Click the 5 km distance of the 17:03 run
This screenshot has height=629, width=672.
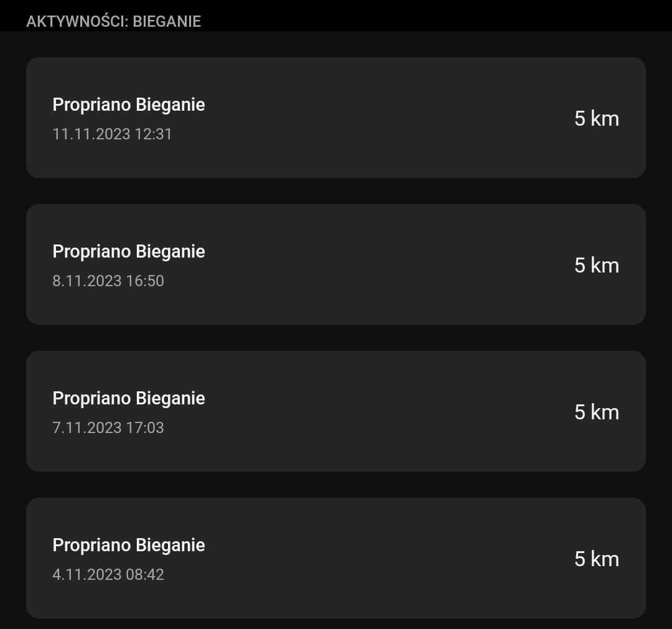[x=596, y=412]
